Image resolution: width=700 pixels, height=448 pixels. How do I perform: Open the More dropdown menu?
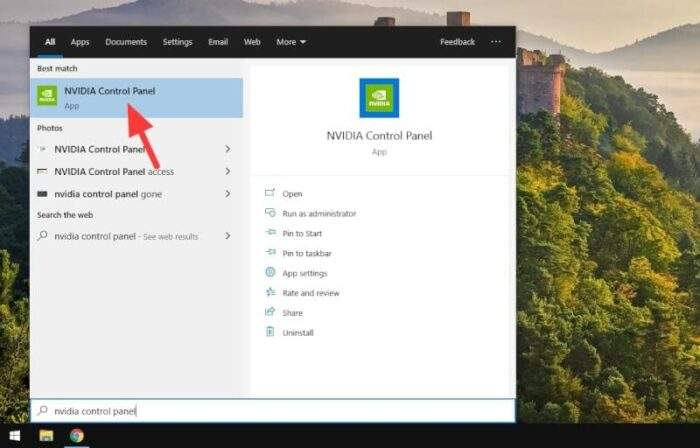tap(291, 42)
